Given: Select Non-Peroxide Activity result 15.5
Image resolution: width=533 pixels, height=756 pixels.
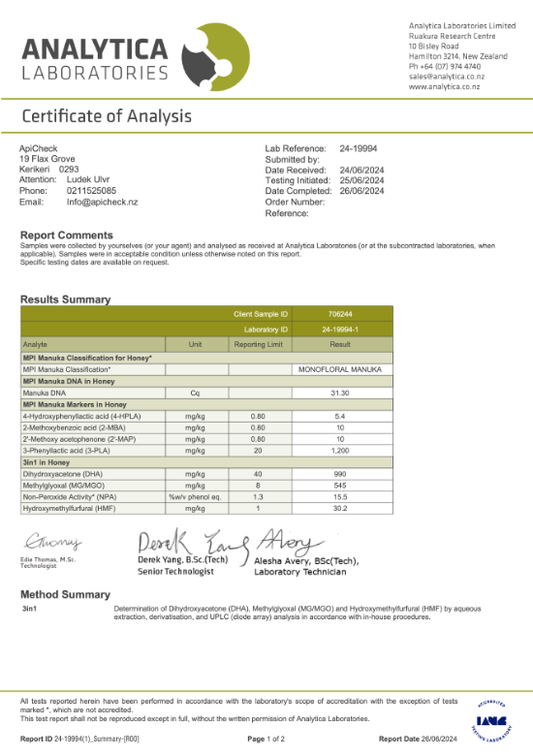Looking at the screenshot, I should click(x=340, y=496).
